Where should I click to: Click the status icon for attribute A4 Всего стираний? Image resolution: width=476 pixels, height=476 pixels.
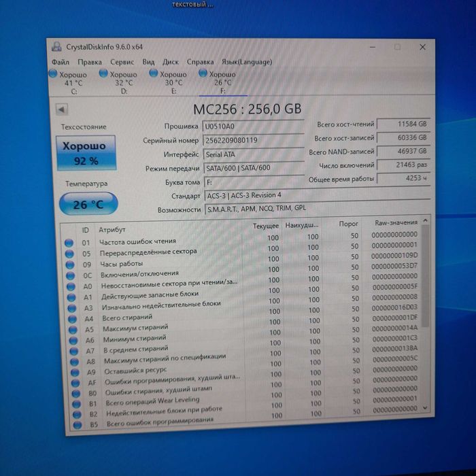[72, 319]
